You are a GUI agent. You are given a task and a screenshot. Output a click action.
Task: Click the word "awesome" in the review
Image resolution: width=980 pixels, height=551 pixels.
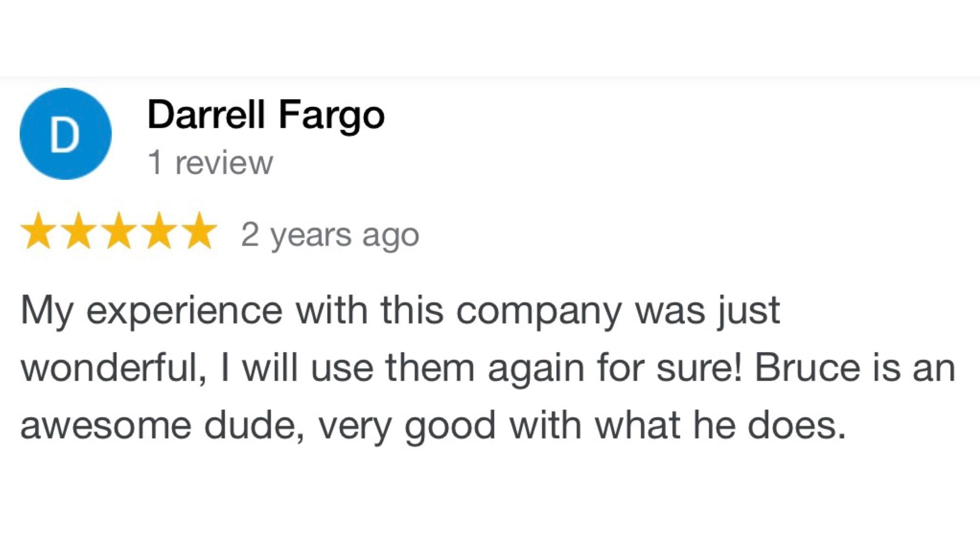tap(106, 425)
